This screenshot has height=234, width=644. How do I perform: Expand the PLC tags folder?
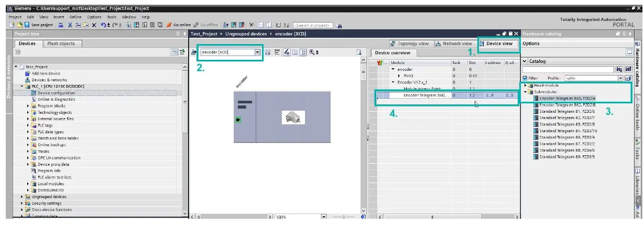(x=28, y=125)
